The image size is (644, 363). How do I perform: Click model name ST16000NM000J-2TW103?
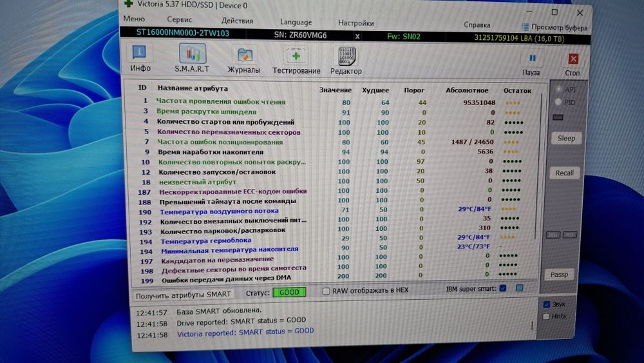pyautogui.click(x=182, y=33)
